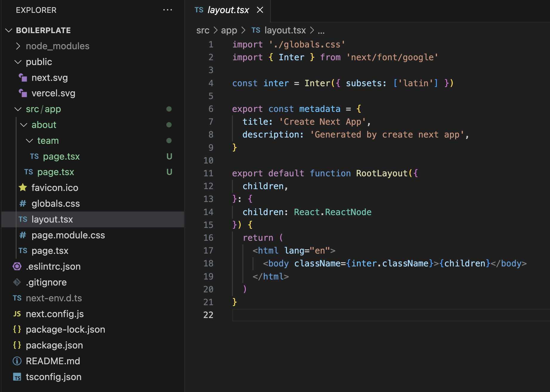This screenshot has height=392, width=550.
Task: Close the layout.tsx tab
Action: [x=260, y=10]
